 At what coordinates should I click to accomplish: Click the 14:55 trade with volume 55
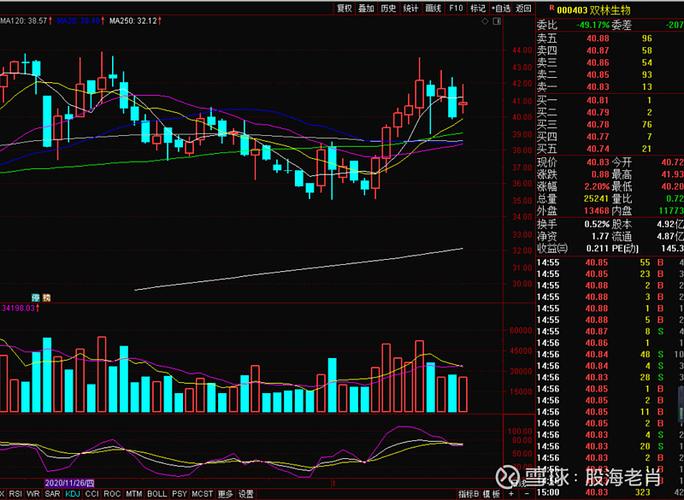(x=610, y=263)
